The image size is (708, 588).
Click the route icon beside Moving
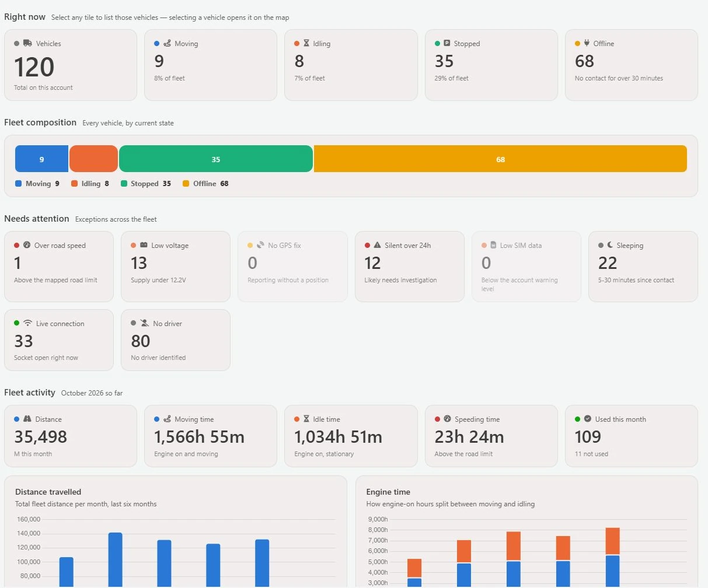[168, 43]
